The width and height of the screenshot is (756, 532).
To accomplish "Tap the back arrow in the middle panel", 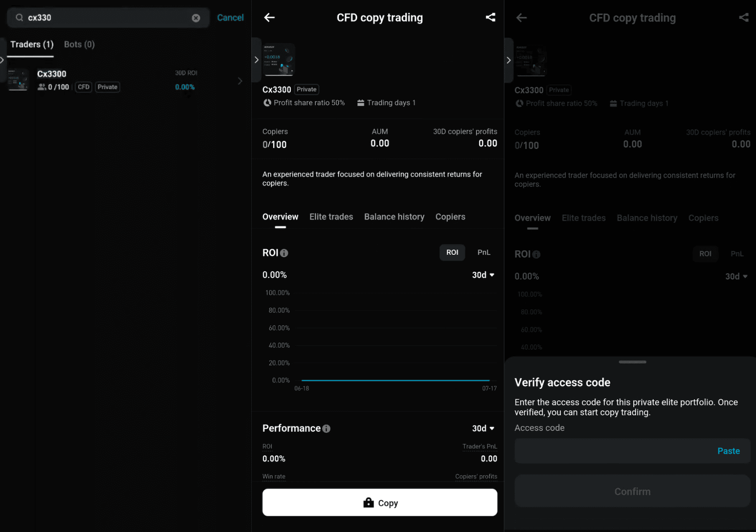I will coord(269,17).
